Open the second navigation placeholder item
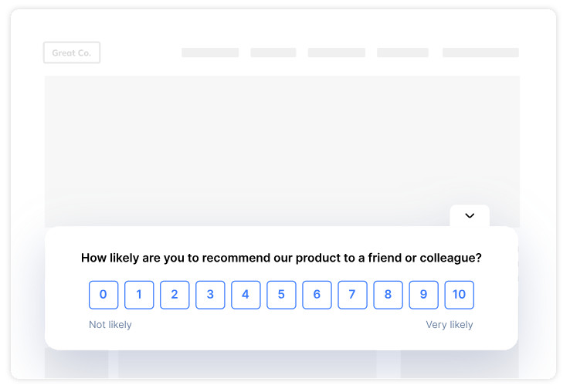The height and width of the screenshot is (392, 570). click(x=273, y=52)
